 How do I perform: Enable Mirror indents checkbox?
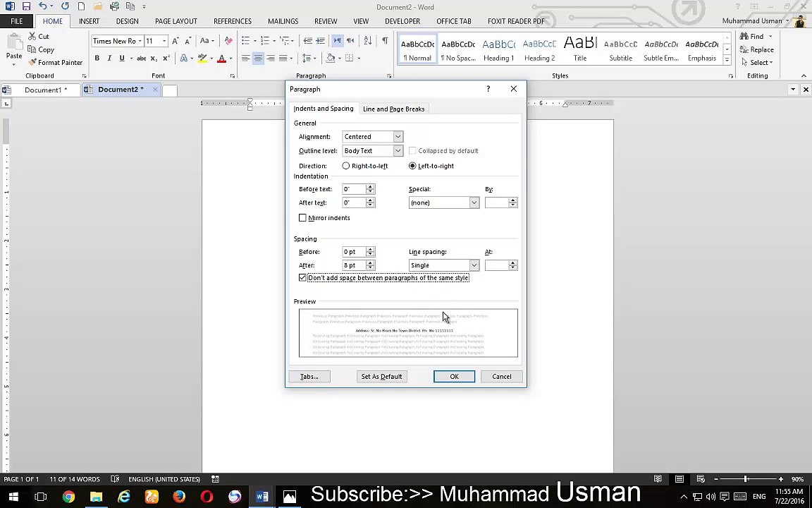(x=302, y=218)
